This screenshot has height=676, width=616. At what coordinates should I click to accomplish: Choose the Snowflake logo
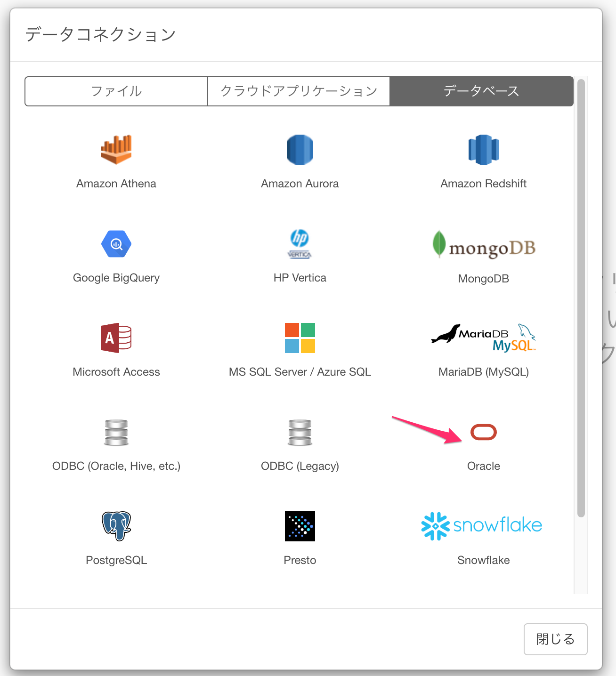482,526
